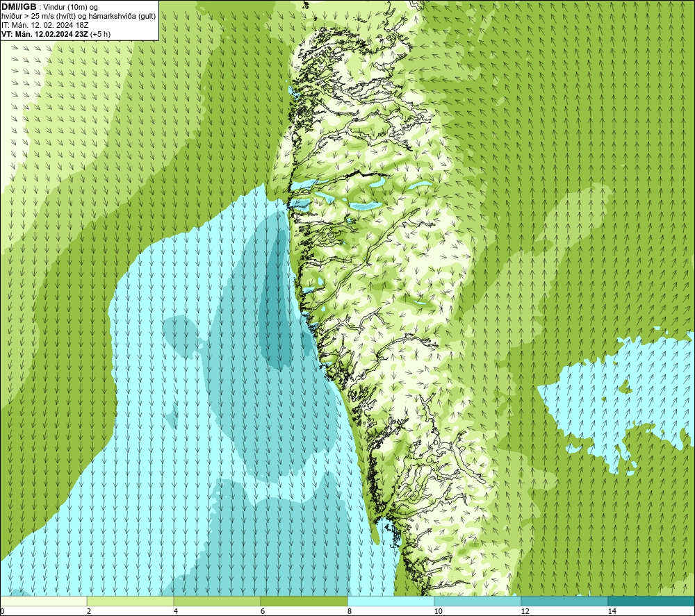Click the '4' label on the wind scale

pos(176,611)
